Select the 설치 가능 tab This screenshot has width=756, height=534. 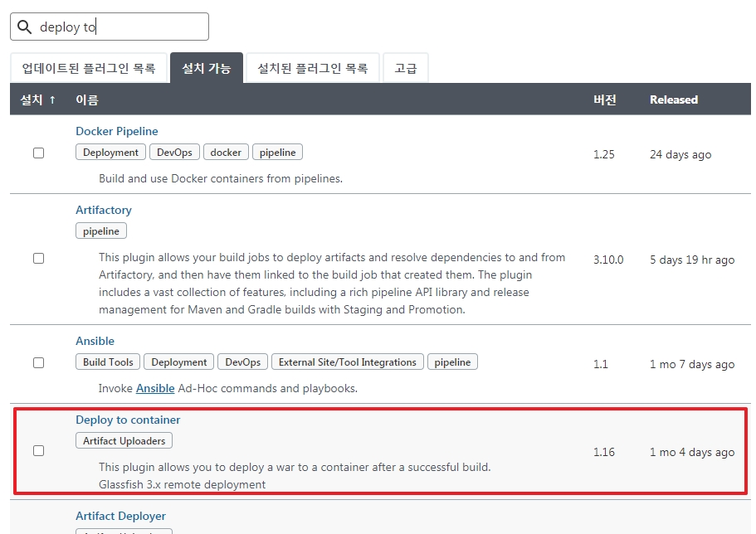click(x=207, y=68)
